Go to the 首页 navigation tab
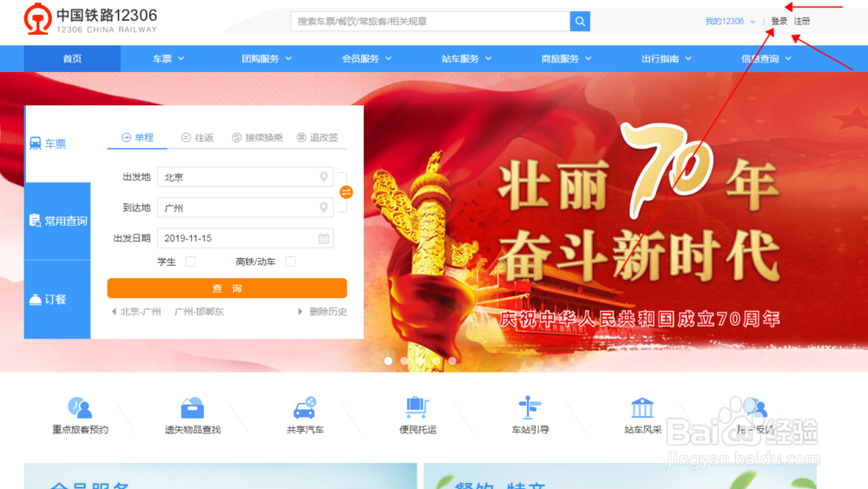The image size is (868, 489). point(73,59)
